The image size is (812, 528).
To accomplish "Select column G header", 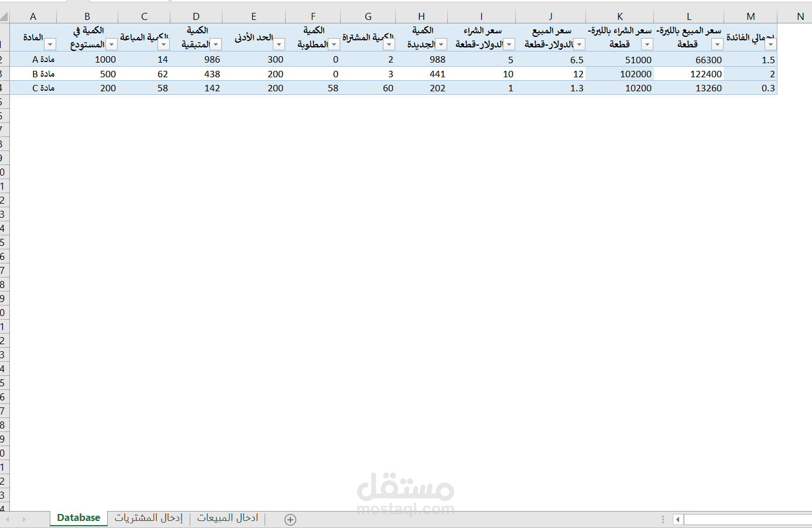I will (x=368, y=16).
